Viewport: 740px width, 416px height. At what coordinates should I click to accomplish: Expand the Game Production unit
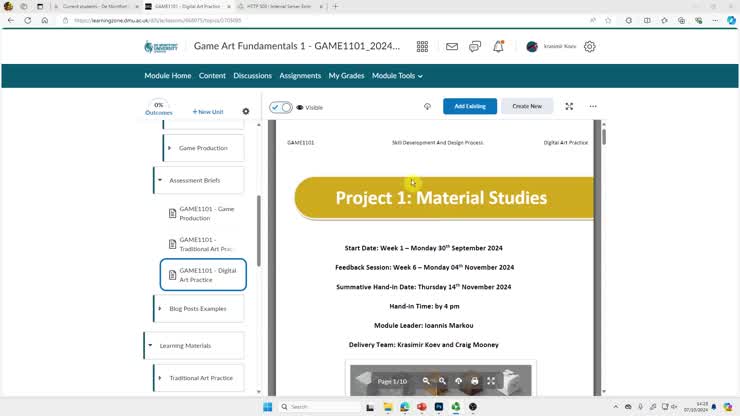tap(169, 148)
